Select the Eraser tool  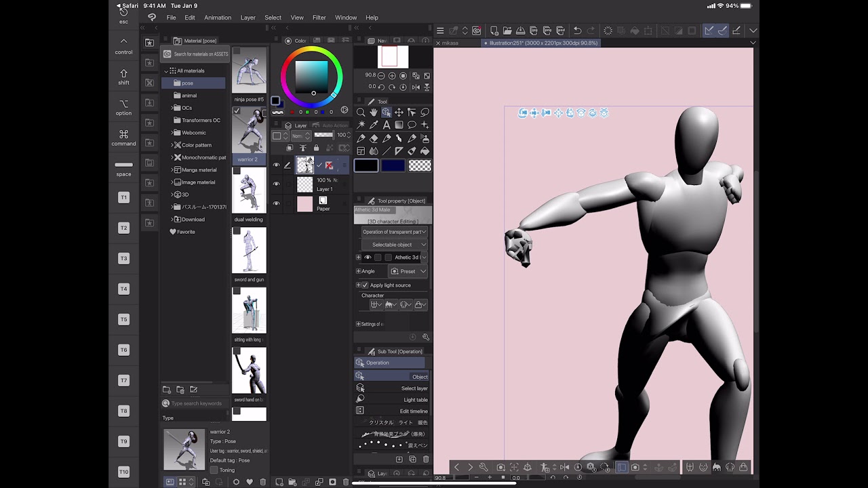[374, 138]
